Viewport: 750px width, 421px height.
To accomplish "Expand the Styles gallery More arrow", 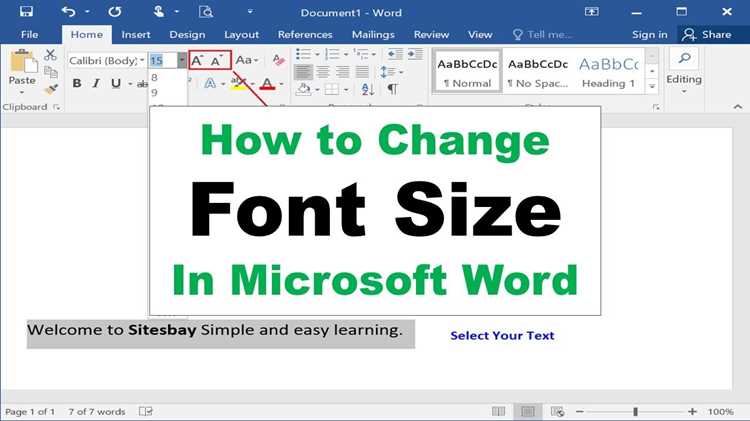I will coord(652,87).
